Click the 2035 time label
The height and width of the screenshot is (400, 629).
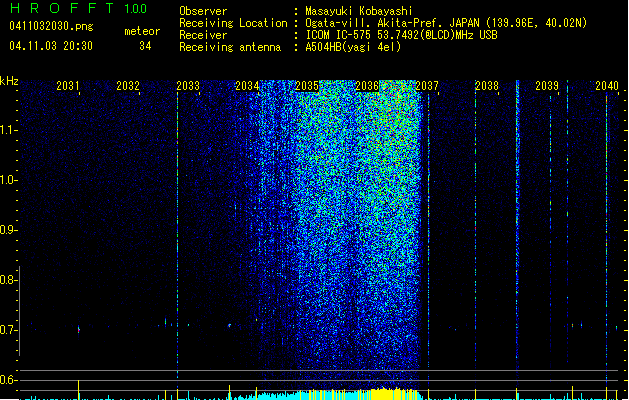click(x=307, y=85)
